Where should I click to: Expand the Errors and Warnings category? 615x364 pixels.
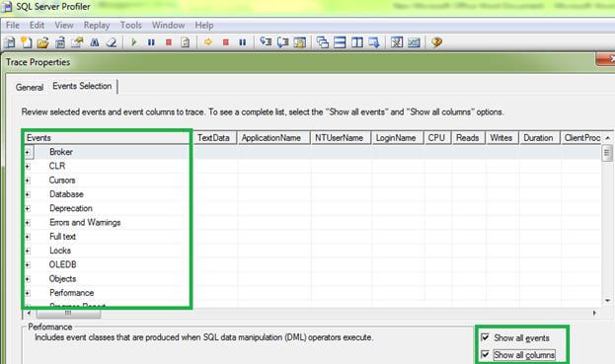tap(28, 223)
